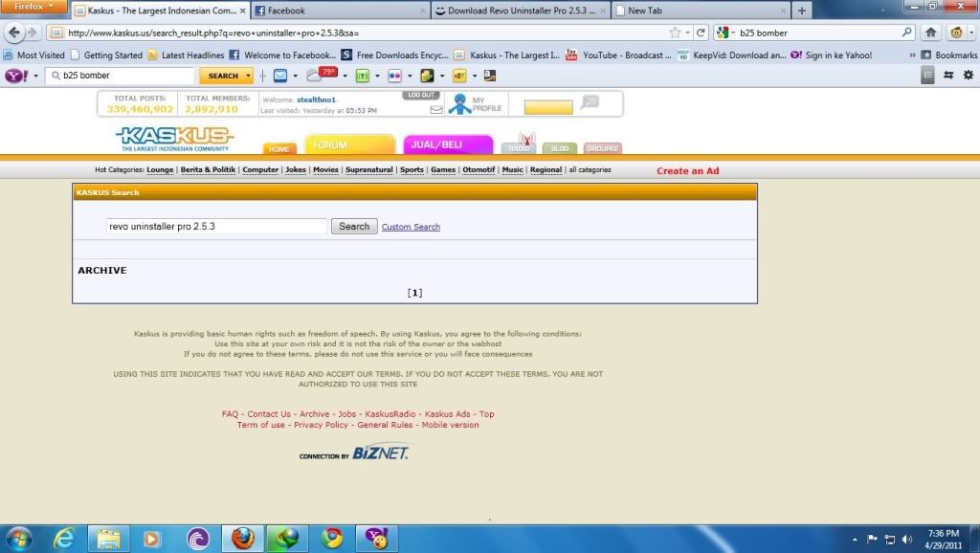Click the Search button in Kaskus Search
This screenshot has height=553, width=980.
tap(354, 226)
